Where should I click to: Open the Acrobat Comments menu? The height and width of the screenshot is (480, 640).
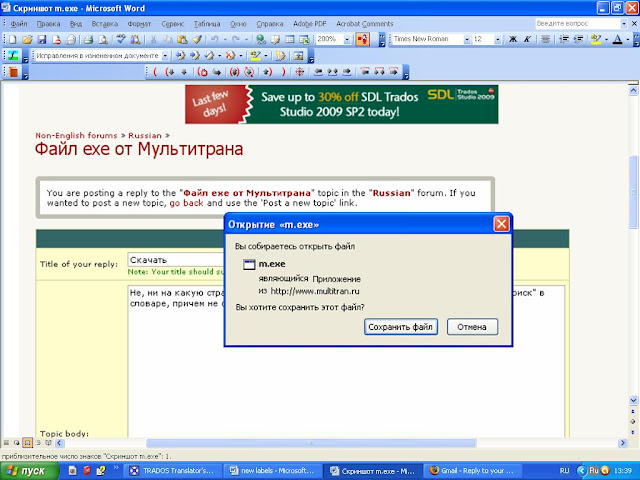pos(364,24)
